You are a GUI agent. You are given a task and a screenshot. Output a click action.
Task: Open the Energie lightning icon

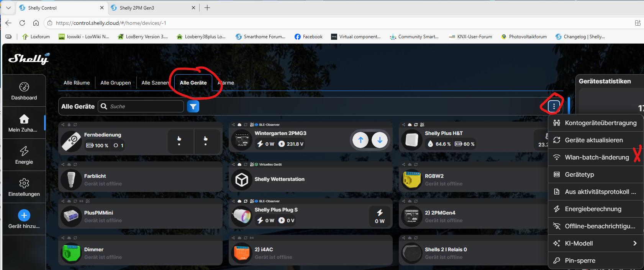[24, 151]
